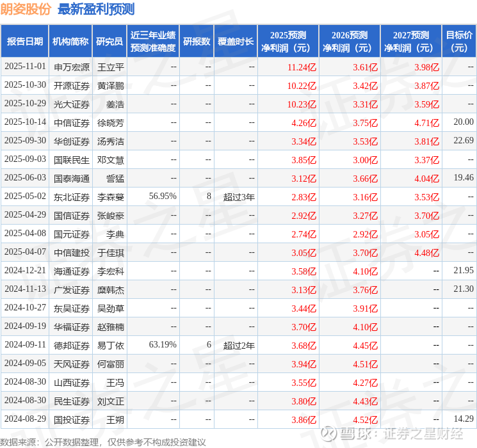Click institution name 国联民生

(x=72, y=160)
